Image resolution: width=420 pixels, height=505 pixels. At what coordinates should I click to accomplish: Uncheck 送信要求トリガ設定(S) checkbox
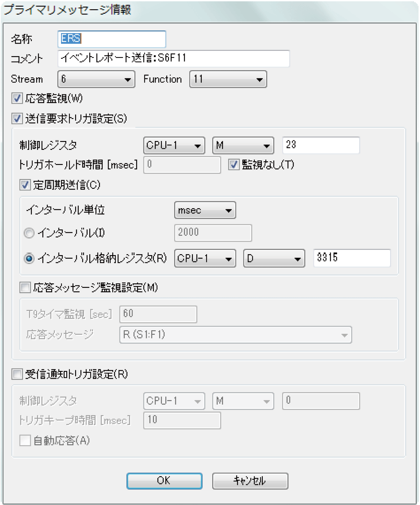(17, 118)
